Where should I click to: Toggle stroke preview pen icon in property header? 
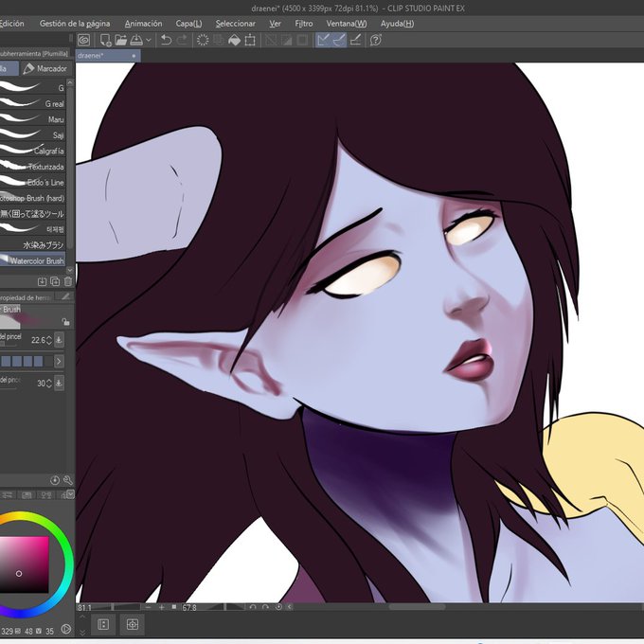[x=64, y=296]
